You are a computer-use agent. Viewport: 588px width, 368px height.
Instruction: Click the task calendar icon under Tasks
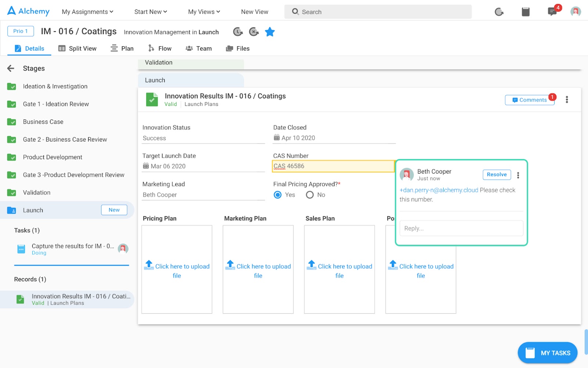(x=21, y=249)
